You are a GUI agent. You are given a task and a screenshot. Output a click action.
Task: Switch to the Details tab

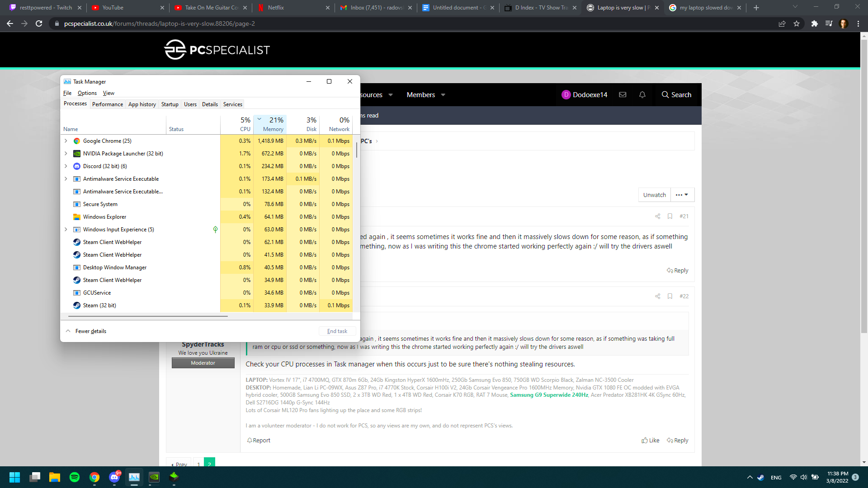[x=210, y=104]
